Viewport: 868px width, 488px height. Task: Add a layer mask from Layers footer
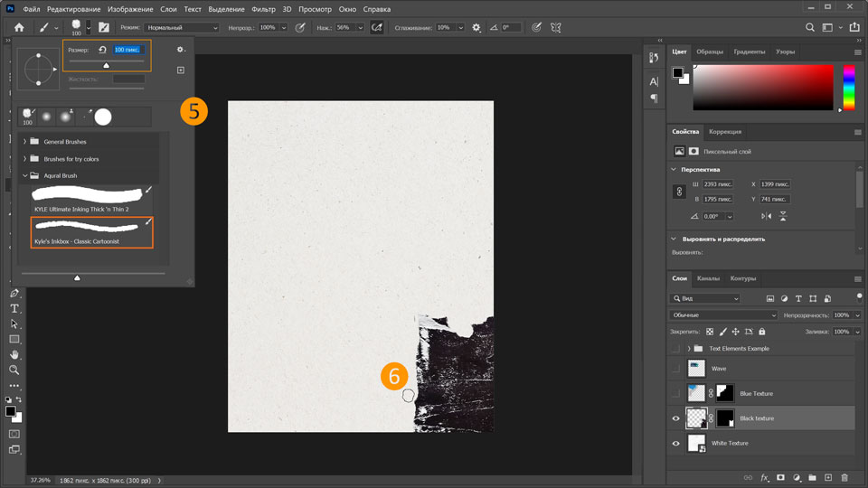coord(779,477)
